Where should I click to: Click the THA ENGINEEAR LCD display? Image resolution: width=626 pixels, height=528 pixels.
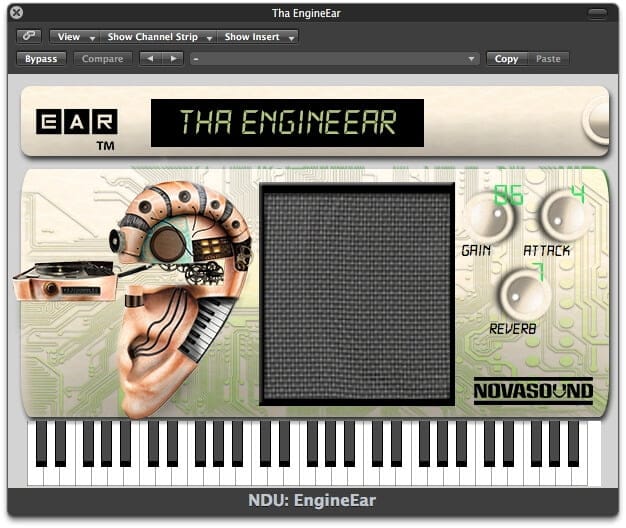coord(287,123)
